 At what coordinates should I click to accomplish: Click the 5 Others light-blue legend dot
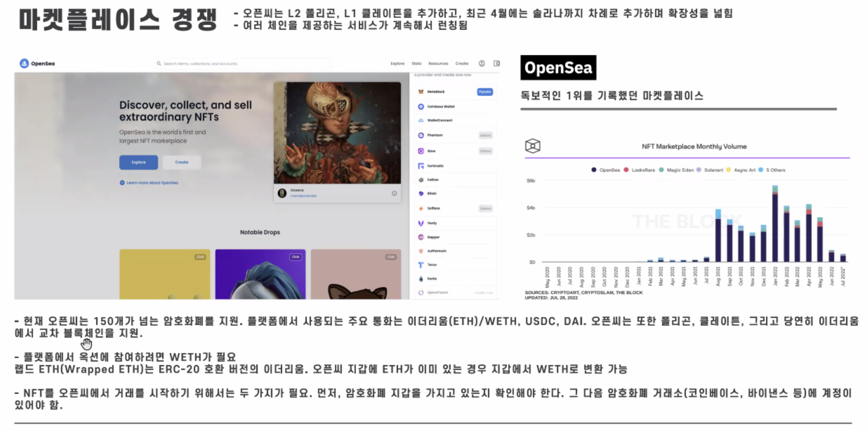coord(760,170)
